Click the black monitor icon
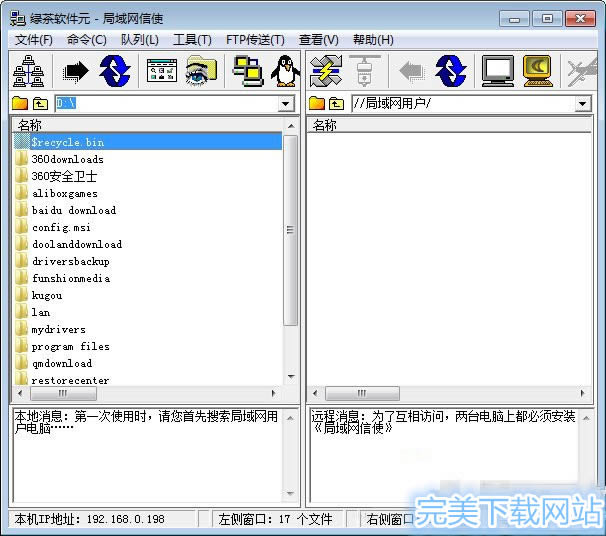The width and height of the screenshot is (606, 536). click(497, 70)
